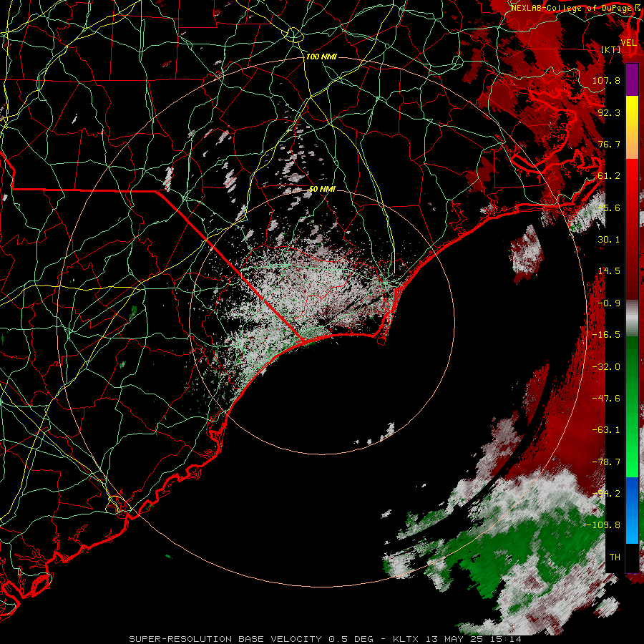Select the -47.6 value on the velocity scale

(606, 399)
